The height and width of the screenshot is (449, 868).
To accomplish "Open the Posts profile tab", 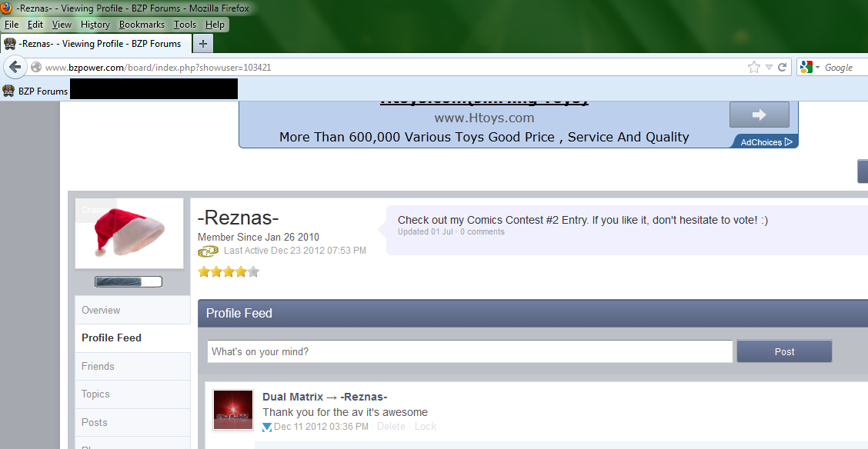I will point(133,422).
